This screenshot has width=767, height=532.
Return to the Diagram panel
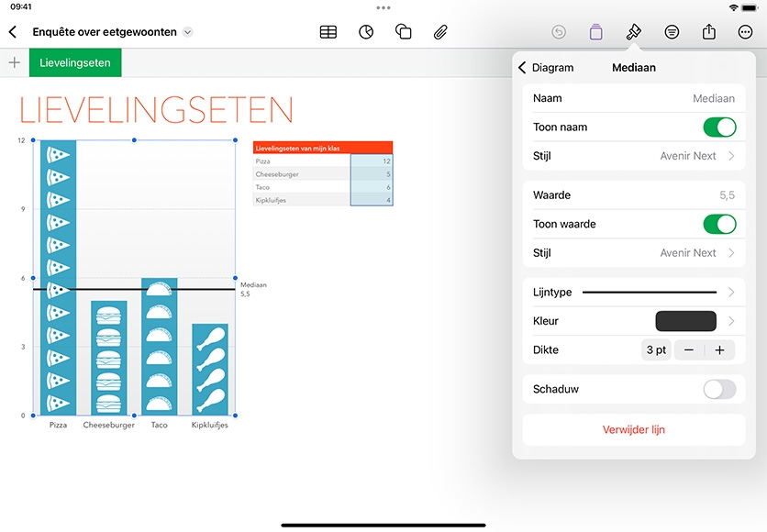[x=546, y=68]
